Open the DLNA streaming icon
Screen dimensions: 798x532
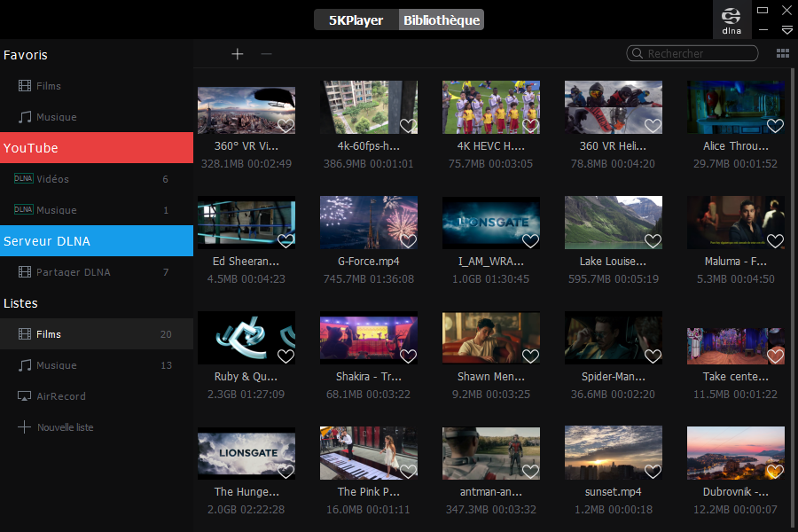[731, 19]
